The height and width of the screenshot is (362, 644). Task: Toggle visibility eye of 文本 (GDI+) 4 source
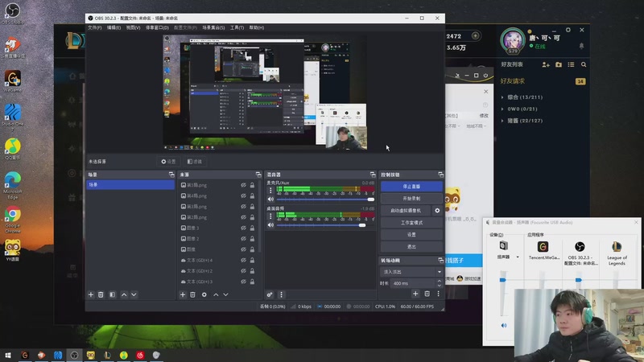(244, 260)
